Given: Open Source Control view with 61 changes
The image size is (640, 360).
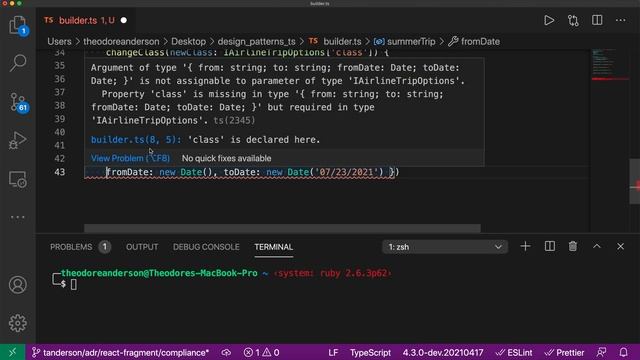Looking at the screenshot, I should (x=18, y=102).
